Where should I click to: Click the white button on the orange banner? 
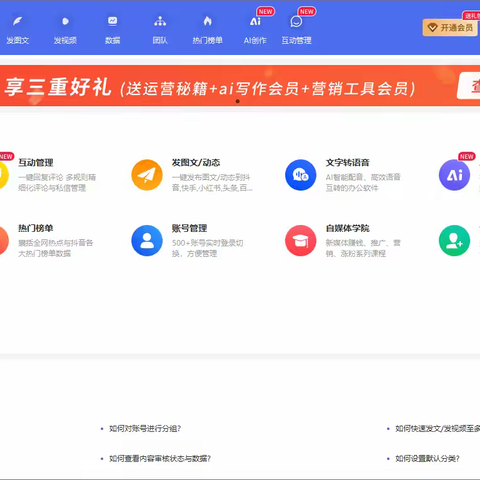[x=469, y=86]
